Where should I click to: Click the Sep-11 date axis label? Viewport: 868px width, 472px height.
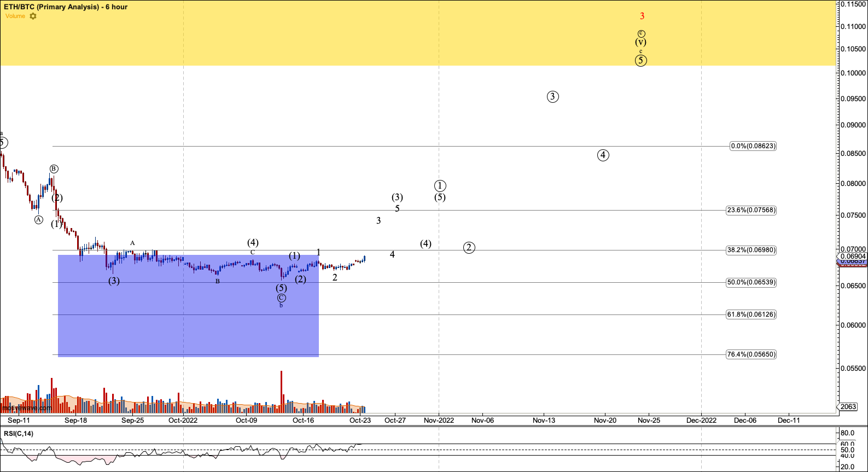click(x=19, y=421)
